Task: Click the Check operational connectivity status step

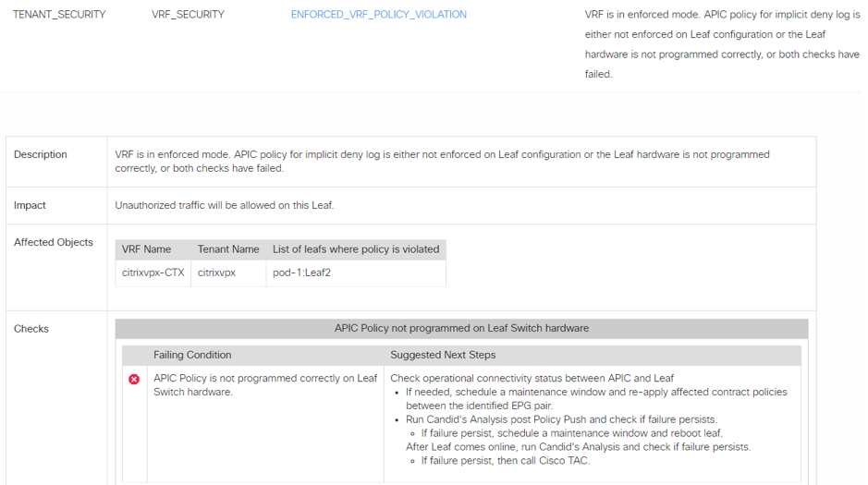Action: (532, 378)
